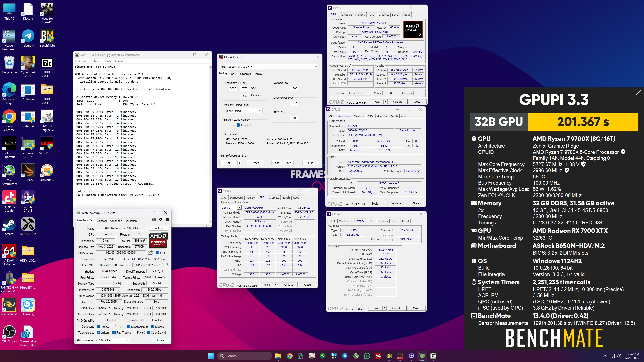
Task: Click the GPUPI window vertical scrollbar
Action: click(x=211, y=144)
